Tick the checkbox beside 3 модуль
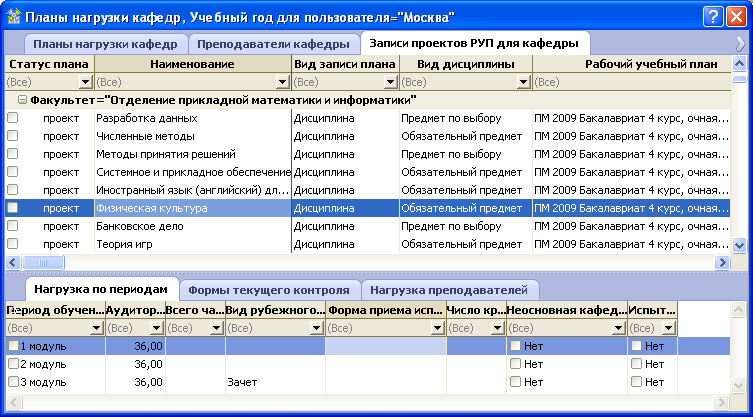Screen dimensions: 753x417 (x=13, y=382)
